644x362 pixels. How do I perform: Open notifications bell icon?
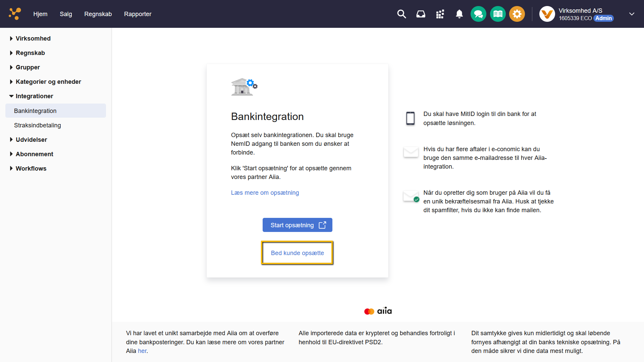459,14
